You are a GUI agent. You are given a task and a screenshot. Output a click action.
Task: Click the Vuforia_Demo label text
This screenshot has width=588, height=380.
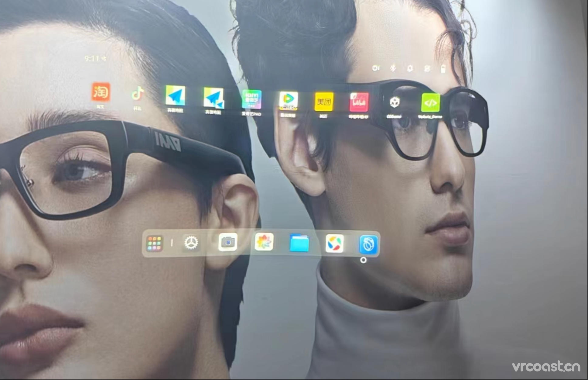click(430, 117)
